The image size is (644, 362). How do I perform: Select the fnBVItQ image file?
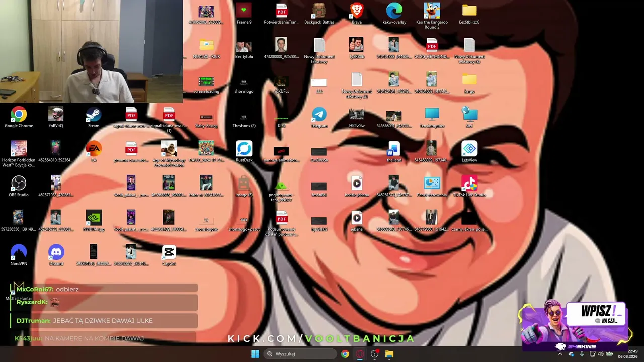click(x=56, y=118)
